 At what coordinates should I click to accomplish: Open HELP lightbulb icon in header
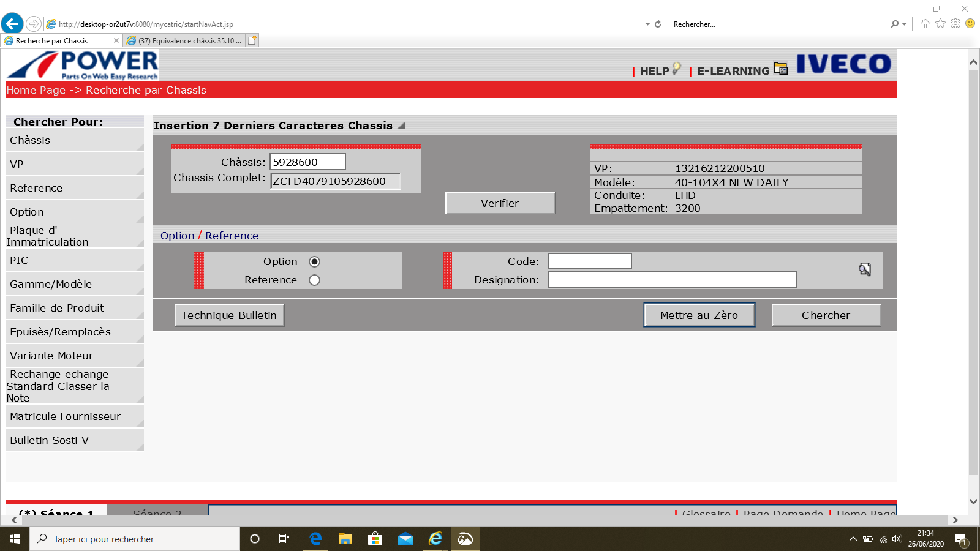coord(676,69)
